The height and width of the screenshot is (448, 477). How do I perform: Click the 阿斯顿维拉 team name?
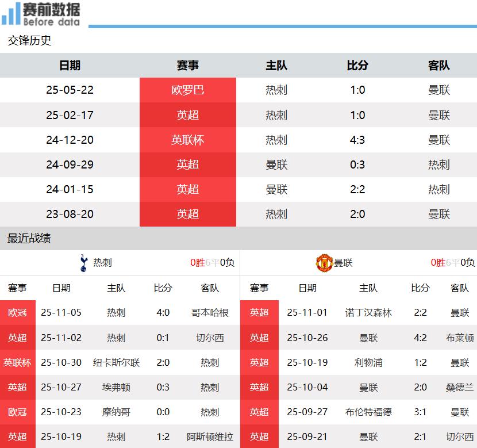point(210,436)
